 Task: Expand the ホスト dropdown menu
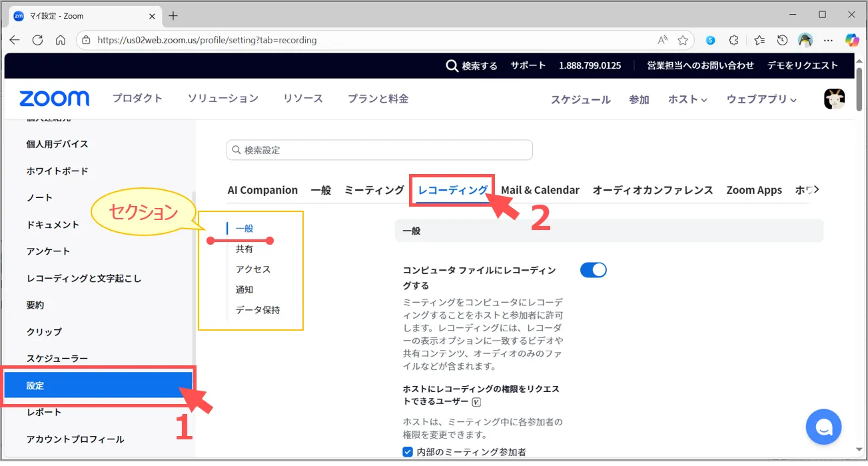tap(687, 99)
